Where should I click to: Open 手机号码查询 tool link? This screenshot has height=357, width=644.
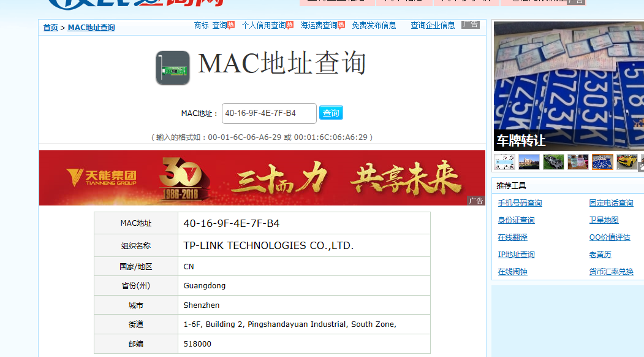tap(520, 203)
